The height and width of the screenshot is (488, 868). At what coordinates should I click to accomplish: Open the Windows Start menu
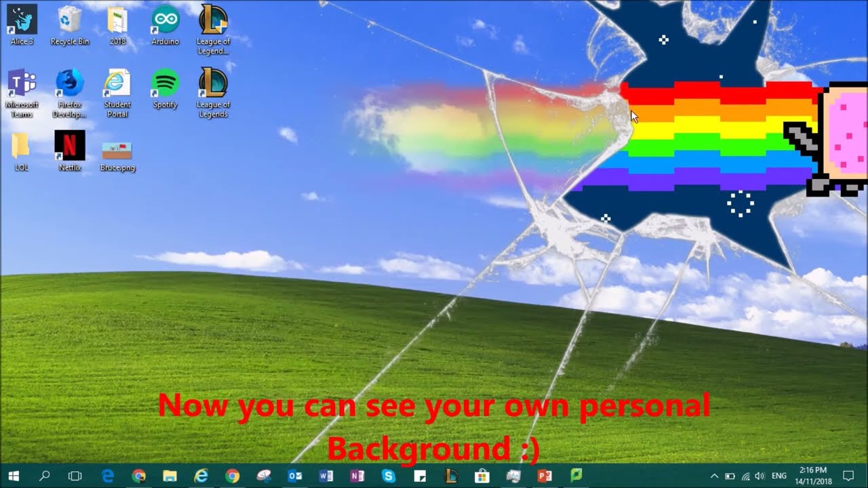point(14,476)
